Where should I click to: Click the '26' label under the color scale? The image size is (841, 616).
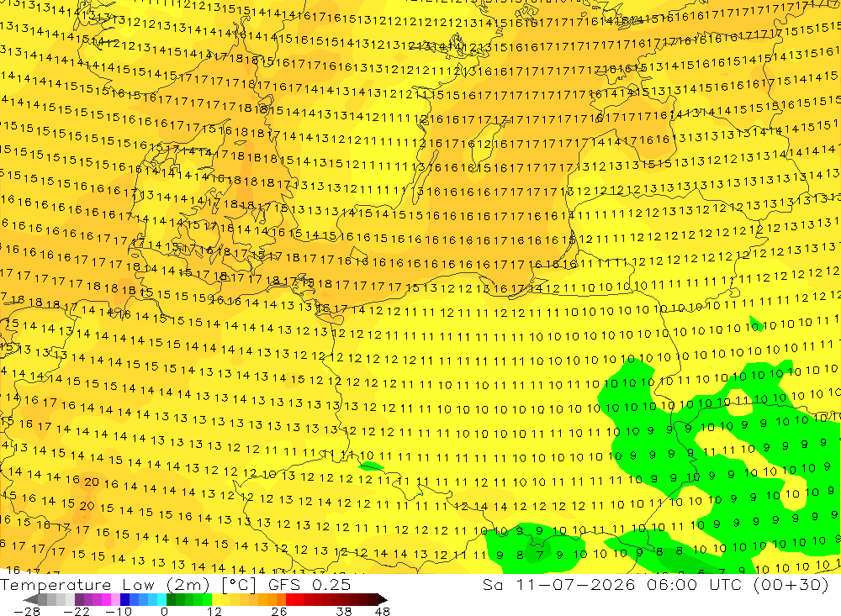pyautogui.click(x=279, y=612)
